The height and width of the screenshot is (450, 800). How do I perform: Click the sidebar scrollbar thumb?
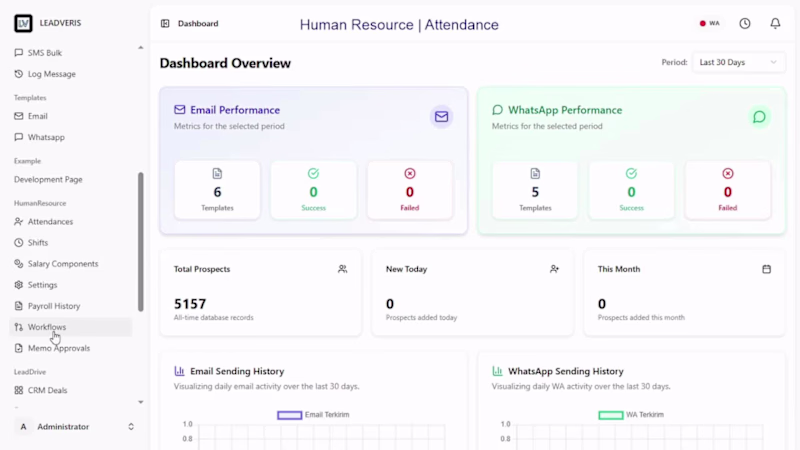click(x=141, y=242)
